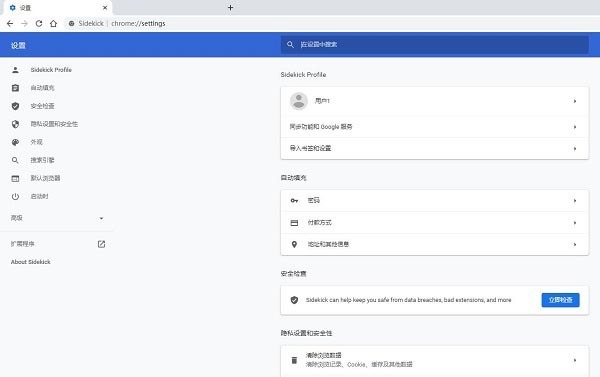Select 安全检查 in the sidebar

[42, 106]
